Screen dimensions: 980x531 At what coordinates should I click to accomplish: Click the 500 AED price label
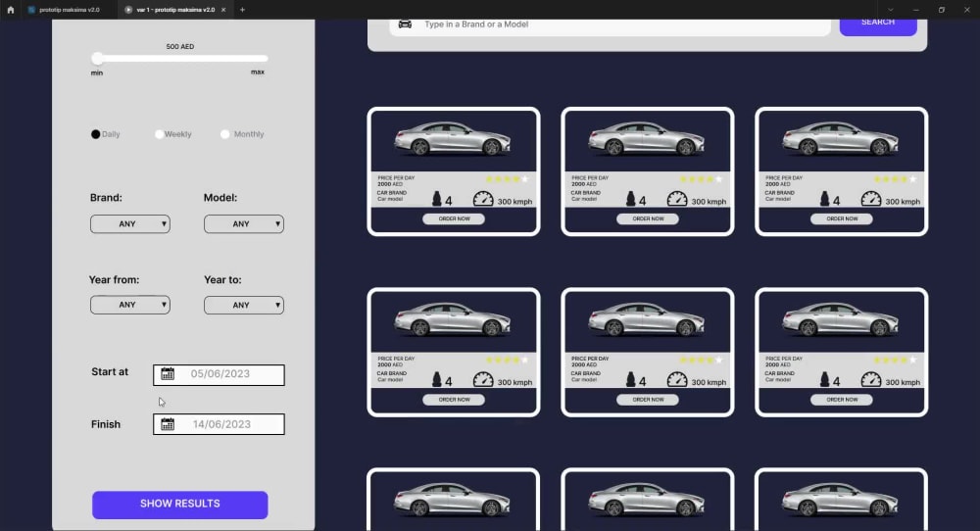(x=180, y=47)
